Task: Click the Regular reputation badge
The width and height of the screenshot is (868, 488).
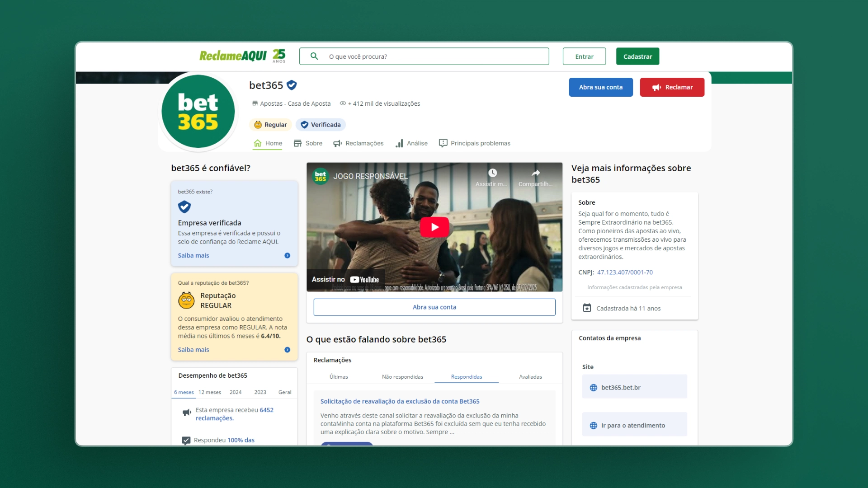Action: point(270,125)
